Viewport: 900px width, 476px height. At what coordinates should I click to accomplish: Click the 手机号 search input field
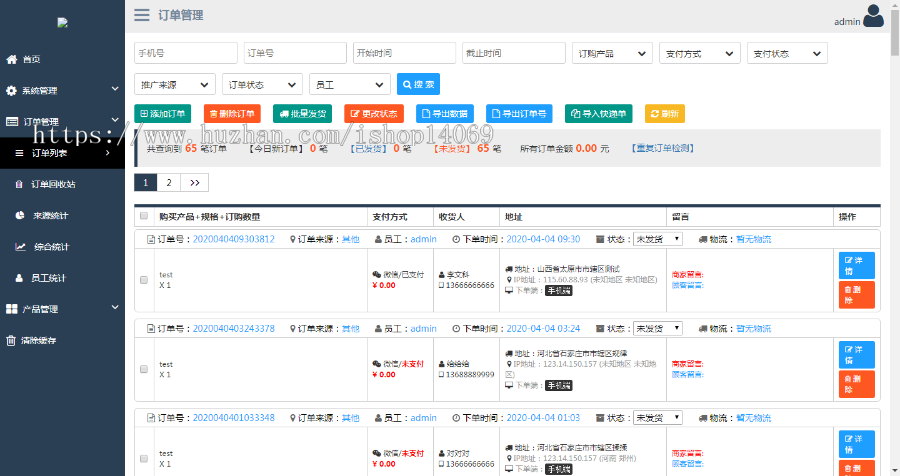tap(185, 53)
